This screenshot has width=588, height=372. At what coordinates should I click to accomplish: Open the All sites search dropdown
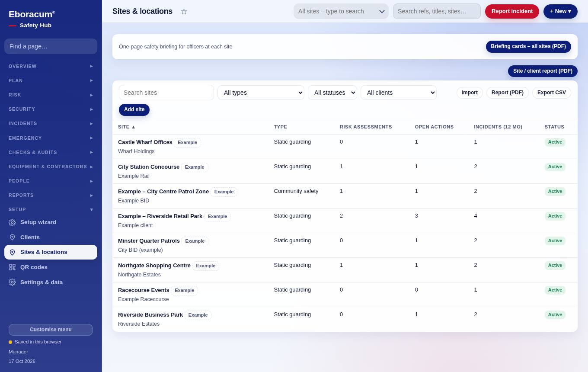pyautogui.click(x=341, y=11)
